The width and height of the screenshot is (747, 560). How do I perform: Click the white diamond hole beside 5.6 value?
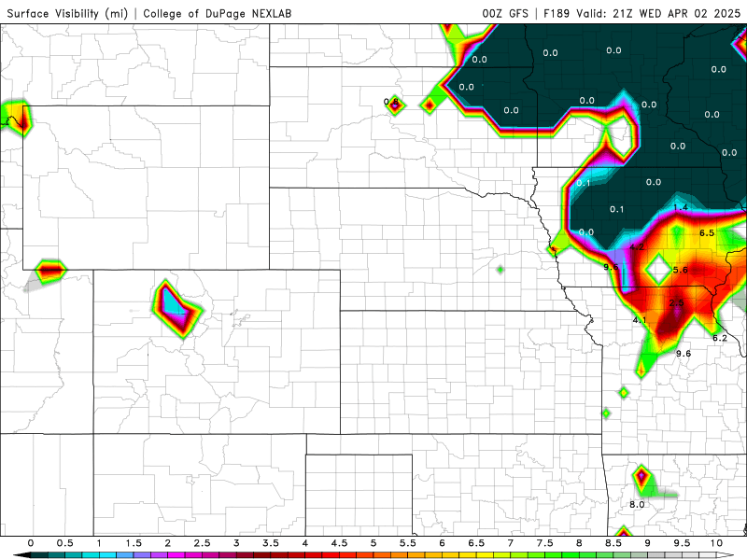click(658, 270)
